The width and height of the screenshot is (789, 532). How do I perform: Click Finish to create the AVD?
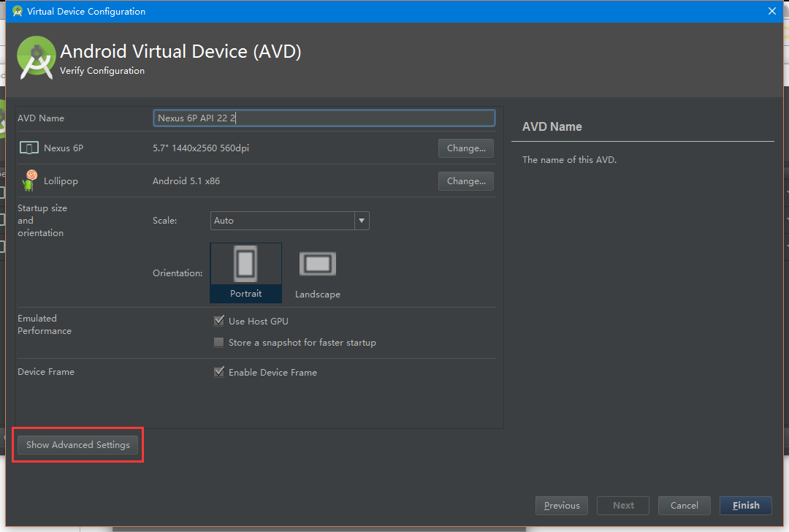click(x=745, y=505)
